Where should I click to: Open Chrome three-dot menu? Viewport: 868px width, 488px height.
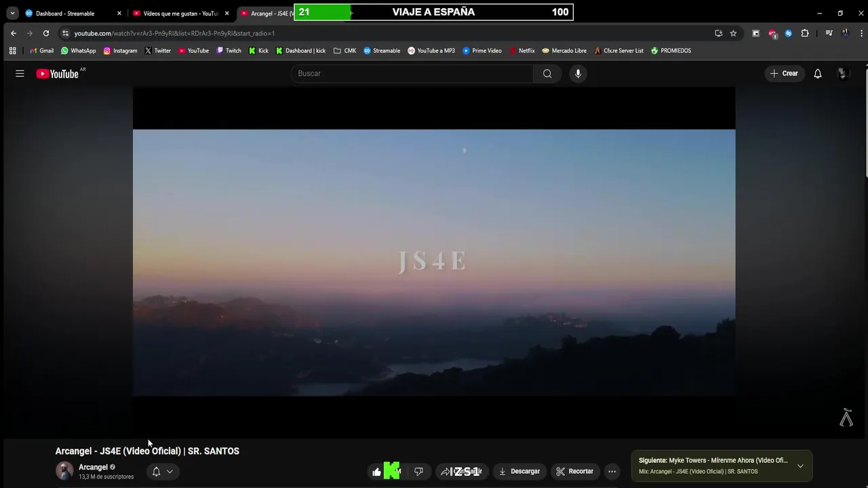coord(861,33)
